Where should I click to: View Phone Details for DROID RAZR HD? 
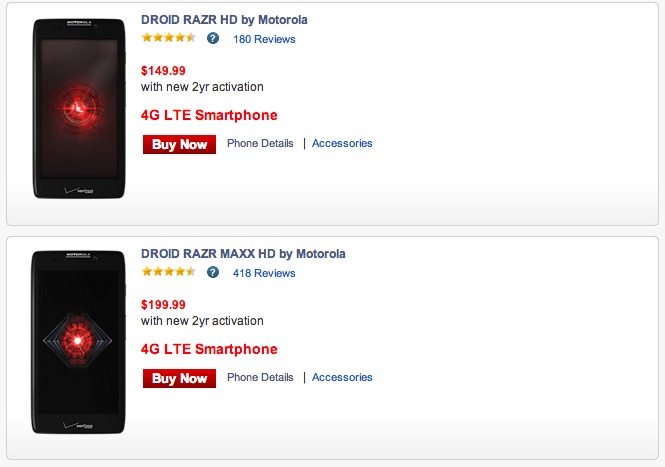[x=260, y=143]
